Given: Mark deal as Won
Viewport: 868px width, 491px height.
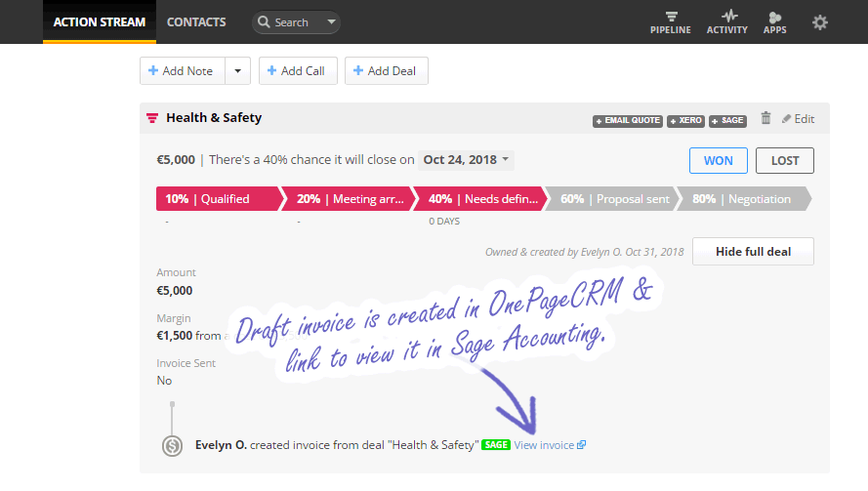Looking at the screenshot, I should pos(719,160).
